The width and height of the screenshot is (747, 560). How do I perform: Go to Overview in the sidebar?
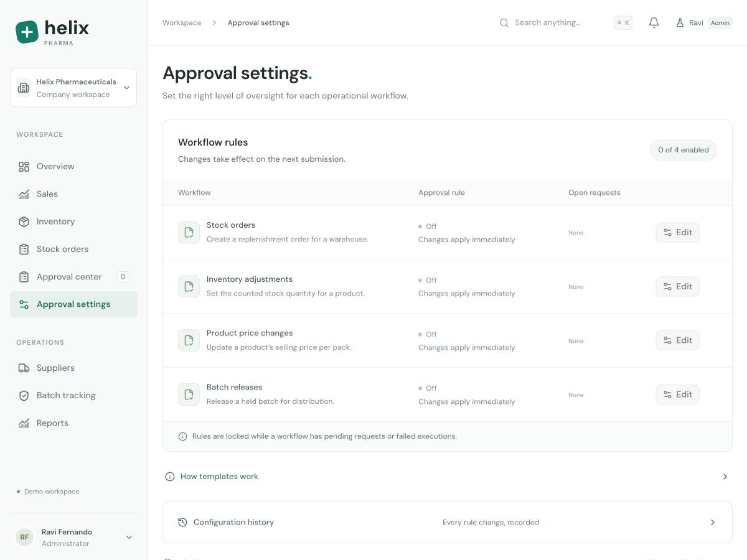pos(73,167)
